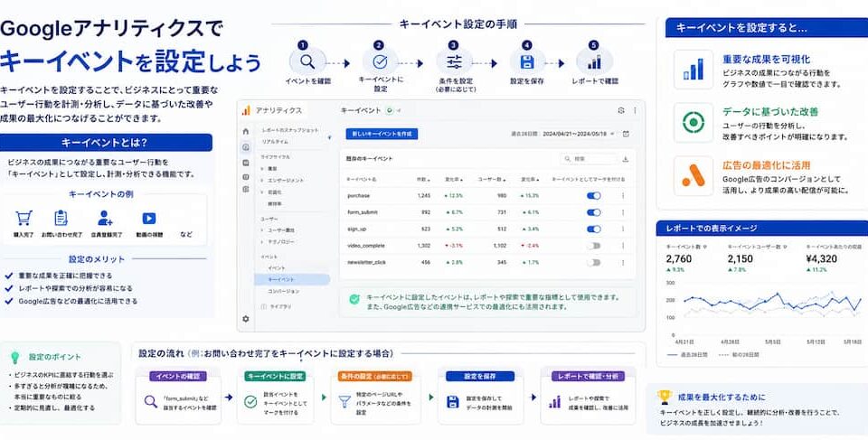Download the key events table

[626, 159]
